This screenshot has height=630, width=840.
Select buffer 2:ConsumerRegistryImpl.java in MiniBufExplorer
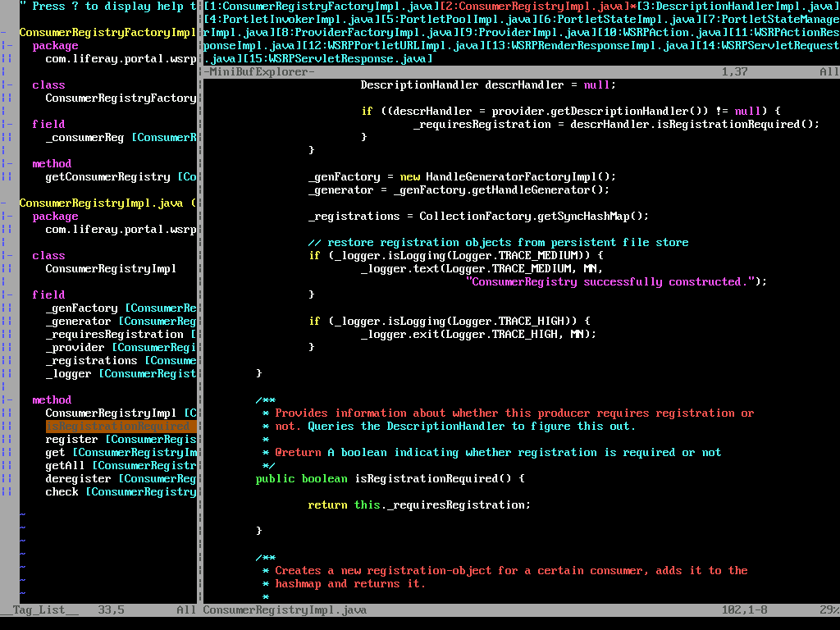pyautogui.click(x=536, y=7)
